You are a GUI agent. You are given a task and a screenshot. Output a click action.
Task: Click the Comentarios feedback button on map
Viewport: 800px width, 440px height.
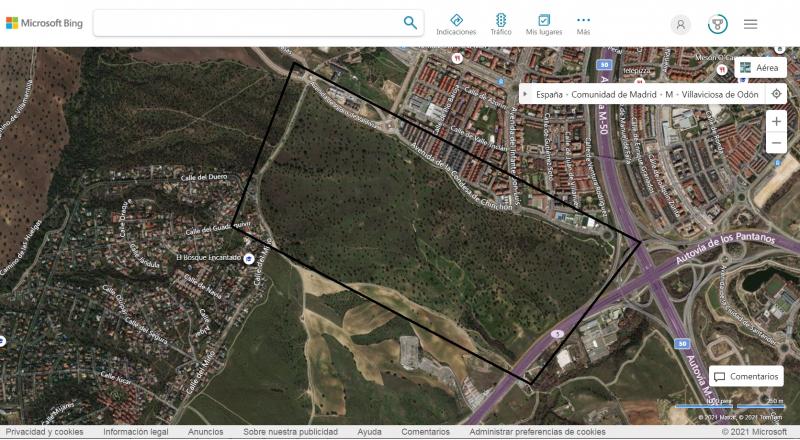tap(746, 377)
